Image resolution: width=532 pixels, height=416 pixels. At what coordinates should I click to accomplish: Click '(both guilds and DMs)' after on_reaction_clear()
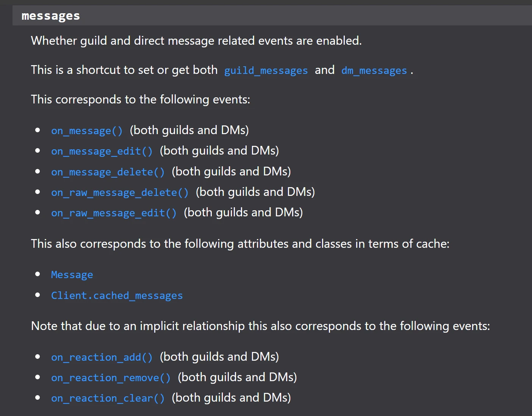click(231, 397)
